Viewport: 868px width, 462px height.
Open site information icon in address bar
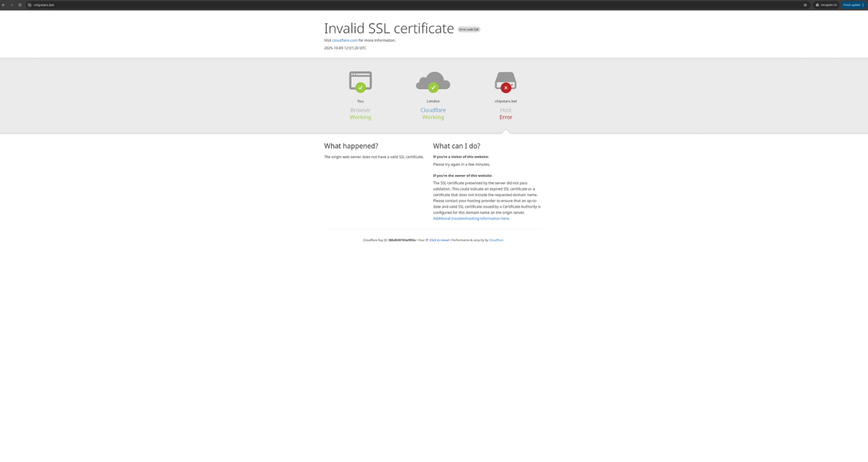tap(30, 5)
